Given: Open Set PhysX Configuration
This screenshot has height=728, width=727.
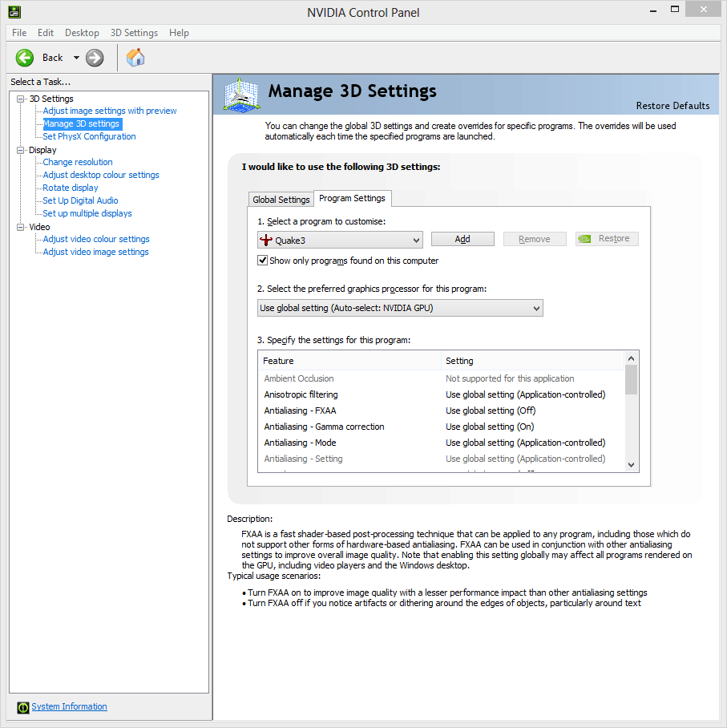Looking at the screenshot, I should pos(89,136).
